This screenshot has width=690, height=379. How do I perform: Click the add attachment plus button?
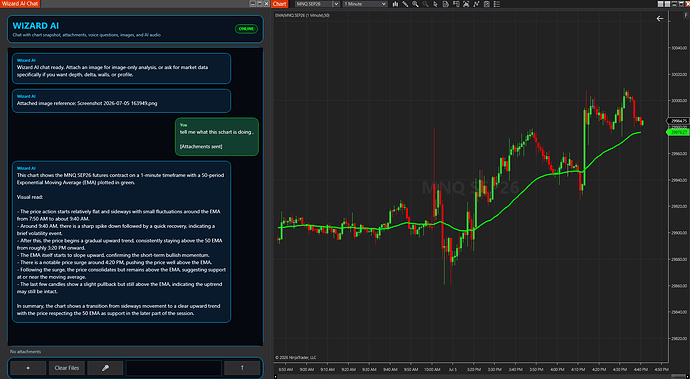[x=28, y=368]
